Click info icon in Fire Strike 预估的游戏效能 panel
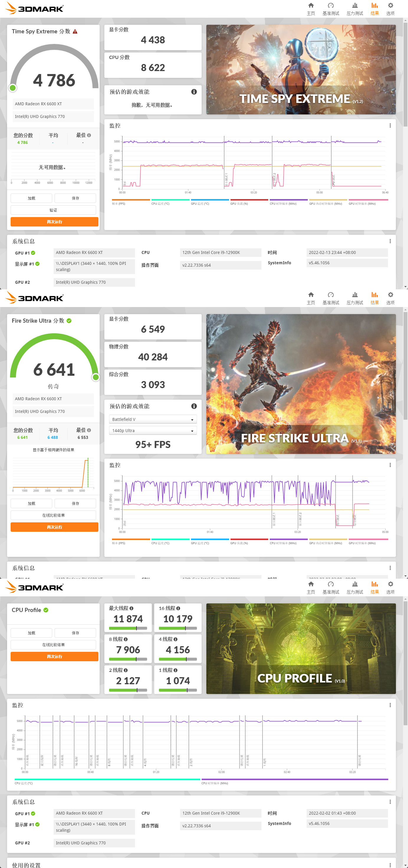408x868 pixels. 194,406
